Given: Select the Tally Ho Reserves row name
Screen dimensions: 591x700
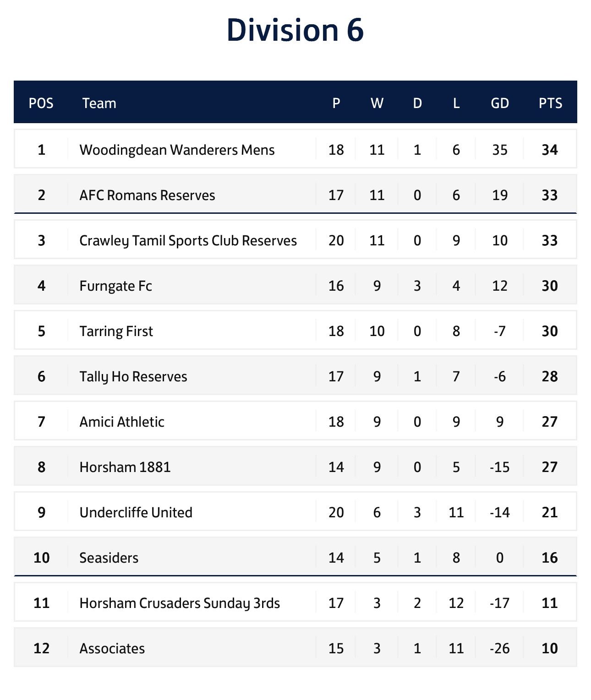Looking at the screenshot, I should point(133,376).
